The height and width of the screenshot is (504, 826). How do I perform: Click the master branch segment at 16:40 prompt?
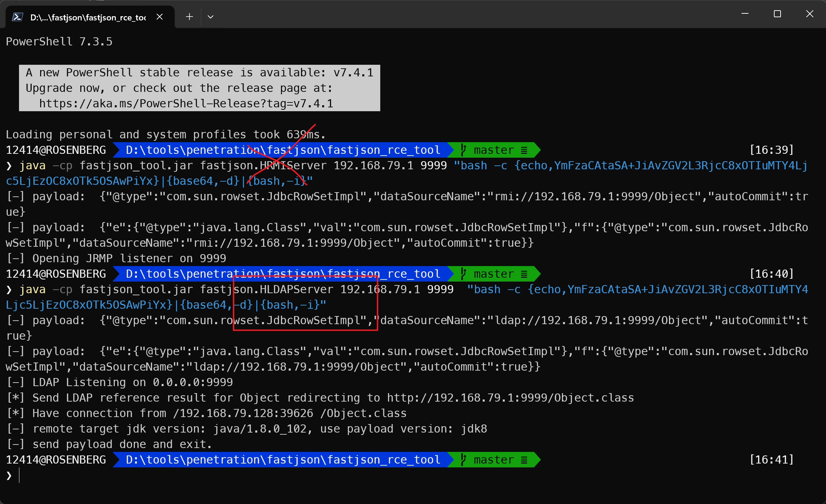click(x=494, y=274)
